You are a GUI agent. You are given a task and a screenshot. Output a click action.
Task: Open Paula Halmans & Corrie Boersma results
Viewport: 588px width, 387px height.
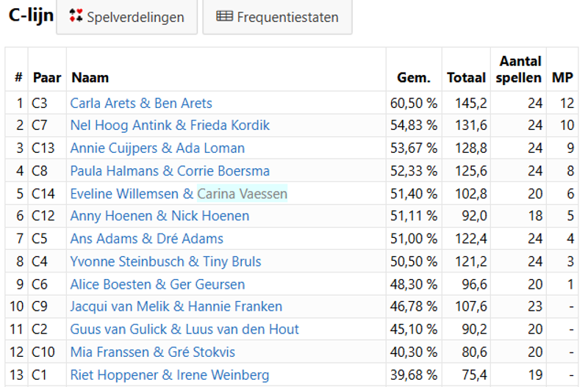click(x=170, y=171)
